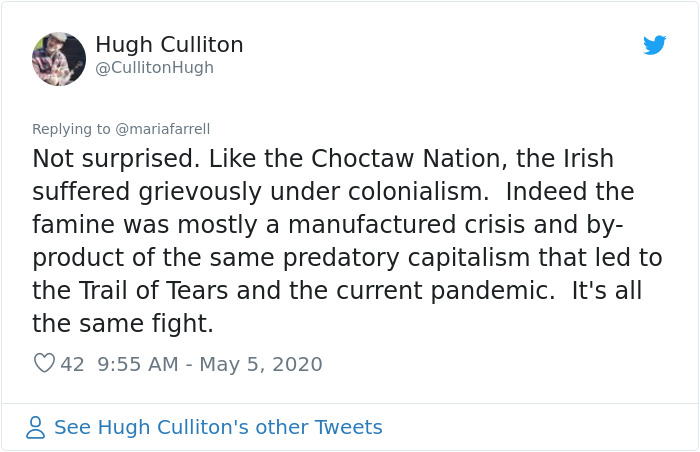Image resolution: width=700 pixels, height=452 pixels.
Task: Click the 42 likes count
Action: [x=72, y=364]
